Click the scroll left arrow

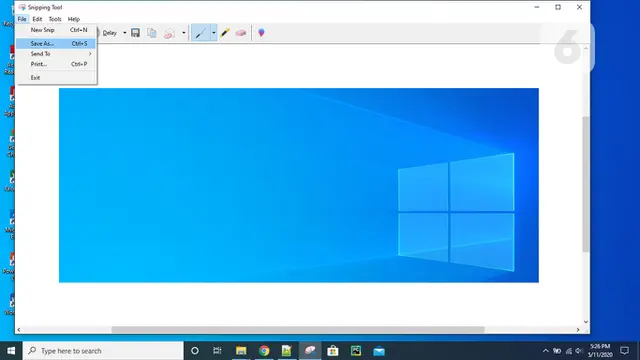pyautogui.click(x=19, y=330)
